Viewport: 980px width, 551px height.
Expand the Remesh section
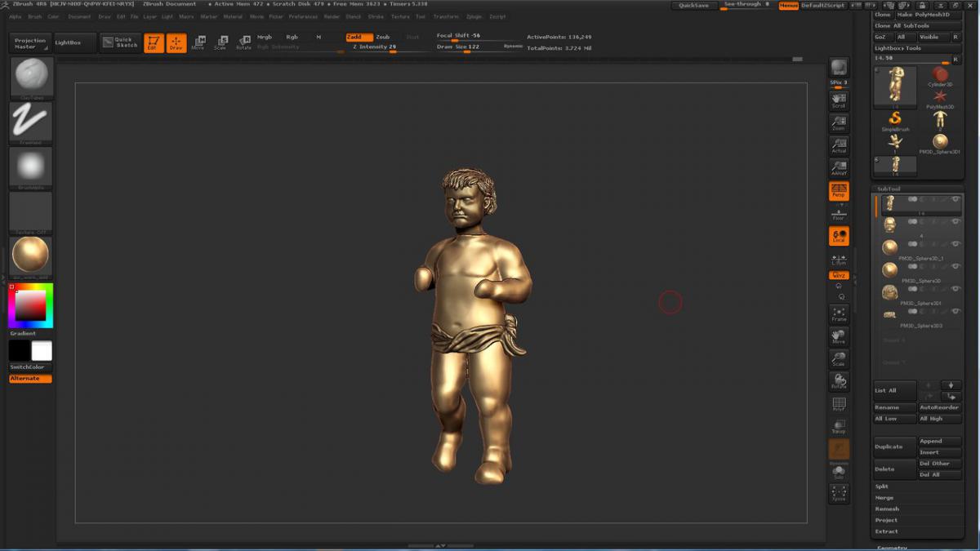(887, 509)
